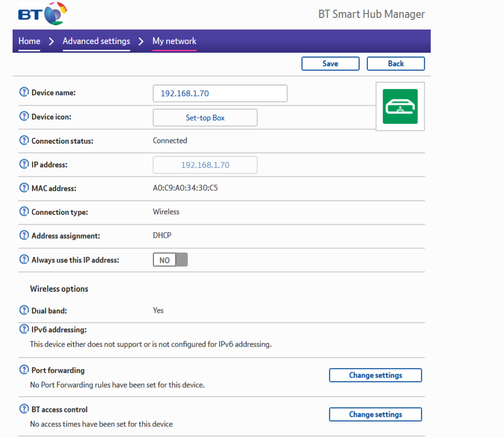Open Advanced settings breadcrumb
This screenshot has width=504, height=438.
[x=96, y=41]
